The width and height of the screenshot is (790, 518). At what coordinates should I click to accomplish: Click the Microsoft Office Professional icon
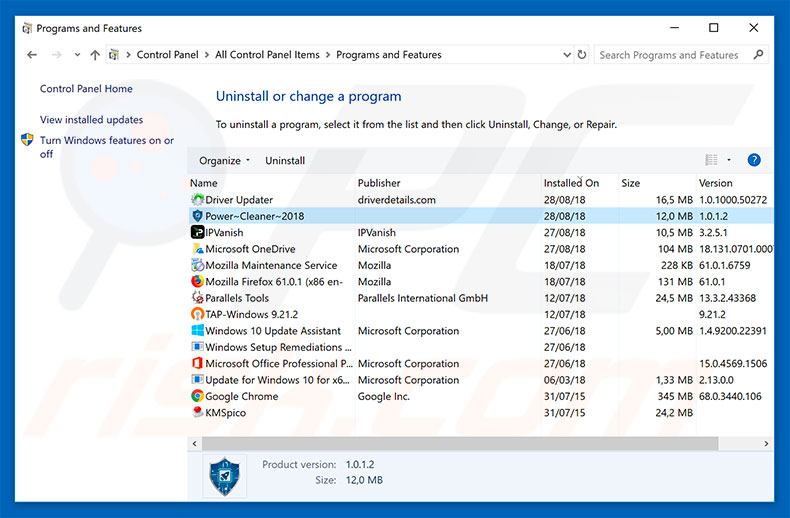[x=198, y=363]
